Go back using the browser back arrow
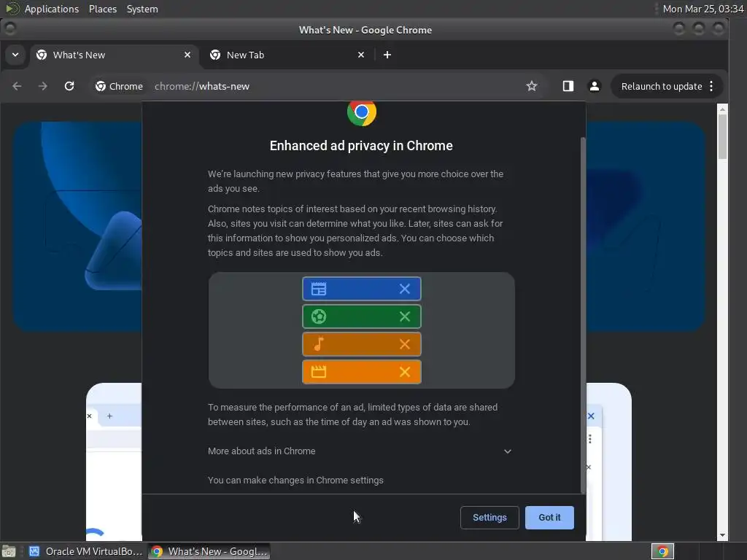The width and height of the screenshot is (747, 560). pyautogui.click(x=18, y=86)
